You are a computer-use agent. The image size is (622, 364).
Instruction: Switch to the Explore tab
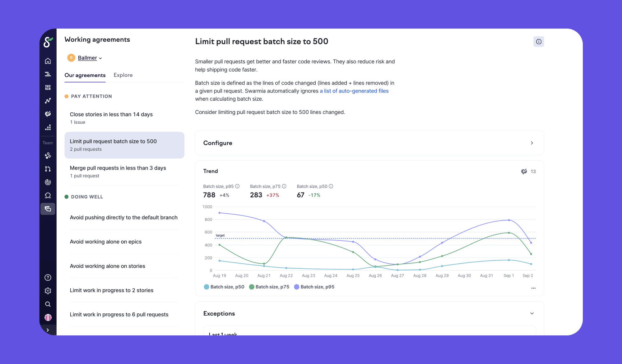(123, 75)
